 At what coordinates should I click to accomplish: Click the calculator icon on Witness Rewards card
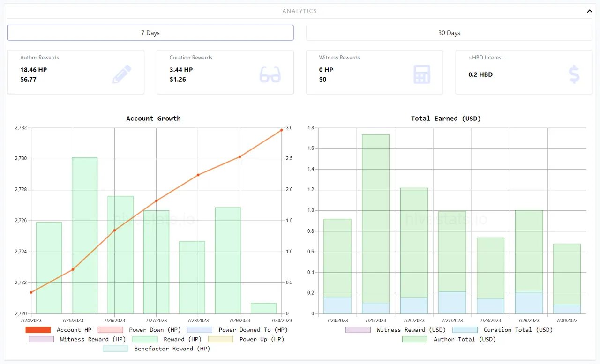[421, 74]
